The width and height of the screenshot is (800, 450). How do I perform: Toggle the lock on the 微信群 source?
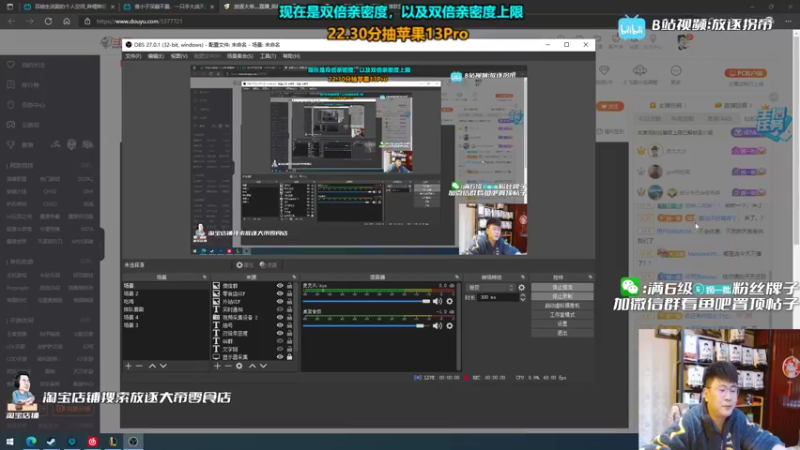289,286
